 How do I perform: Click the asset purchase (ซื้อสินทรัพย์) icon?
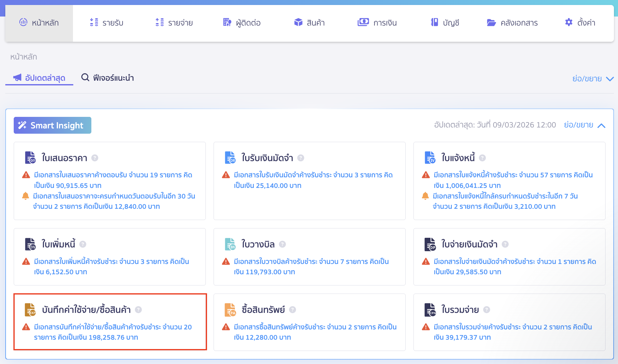click(x=230, y=309)
